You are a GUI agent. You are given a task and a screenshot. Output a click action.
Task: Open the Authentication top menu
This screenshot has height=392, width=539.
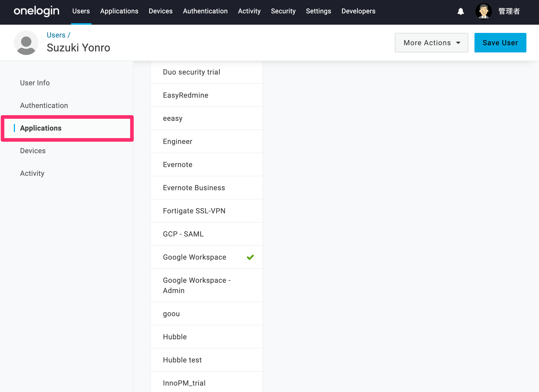[x=205, y=11]
